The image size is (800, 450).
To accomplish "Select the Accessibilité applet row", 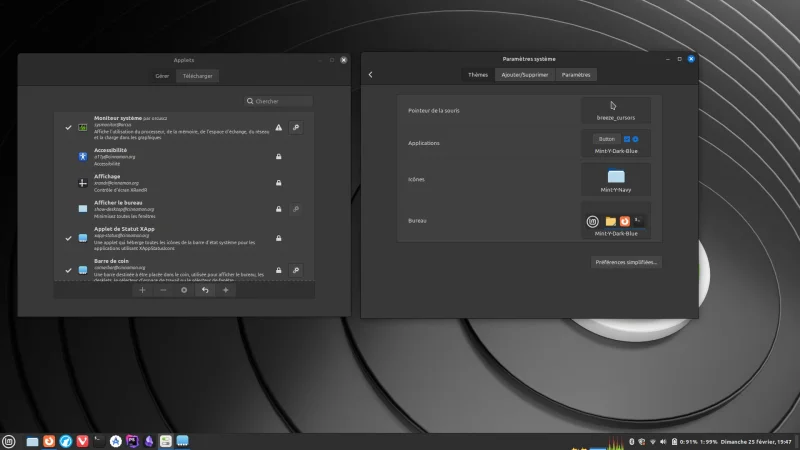I will (184, 157).
